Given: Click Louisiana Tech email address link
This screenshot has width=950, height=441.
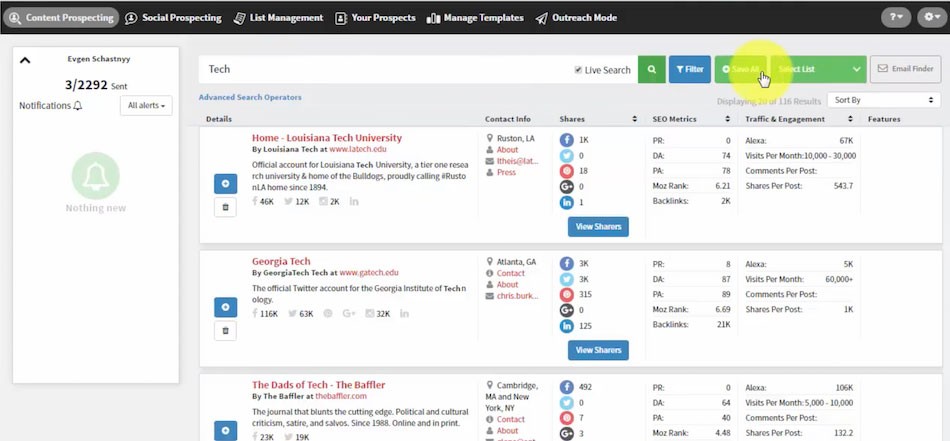Looking at the screenshot, I should [x=517, y=161].
